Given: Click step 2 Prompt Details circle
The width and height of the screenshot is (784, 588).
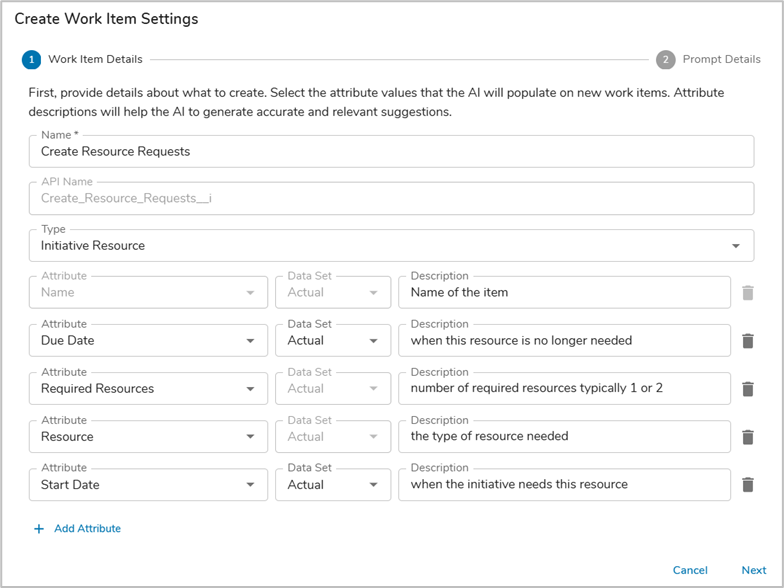Looking at the screenshot, I should pos(665,60).
